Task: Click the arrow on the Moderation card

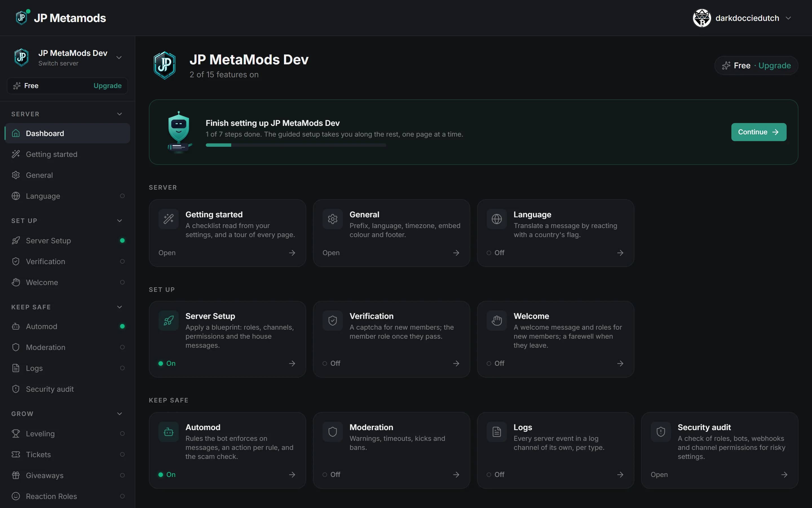Action: (456, 474)
